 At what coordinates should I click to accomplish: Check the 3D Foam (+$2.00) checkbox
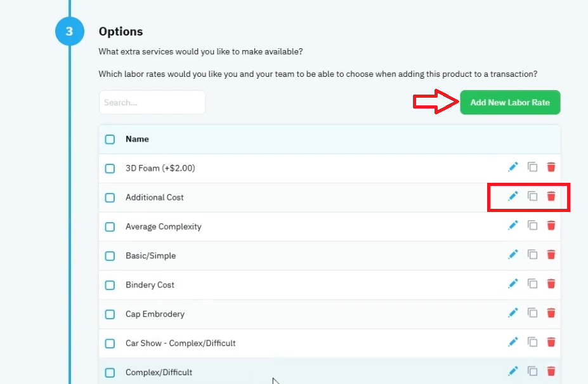pos(110,169)
